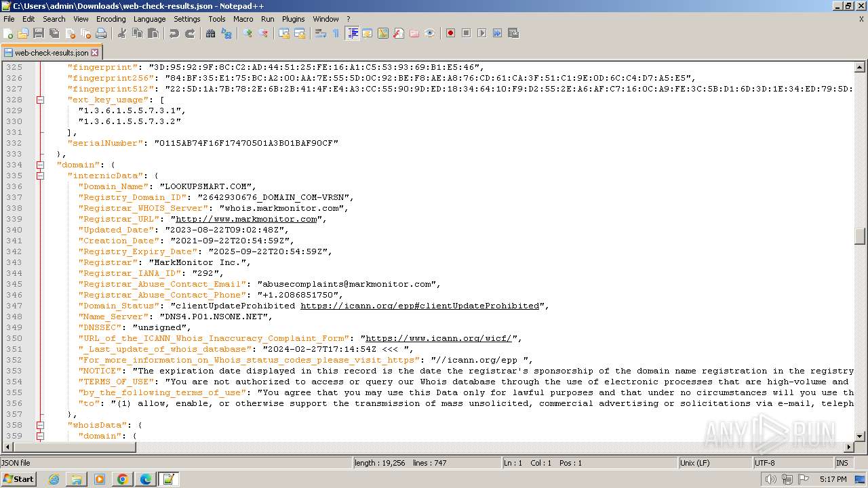Open the icann.org/epp clientUpdateProhibited link
This screenshot has width=868, height=488.
click(x=420, y=306)
